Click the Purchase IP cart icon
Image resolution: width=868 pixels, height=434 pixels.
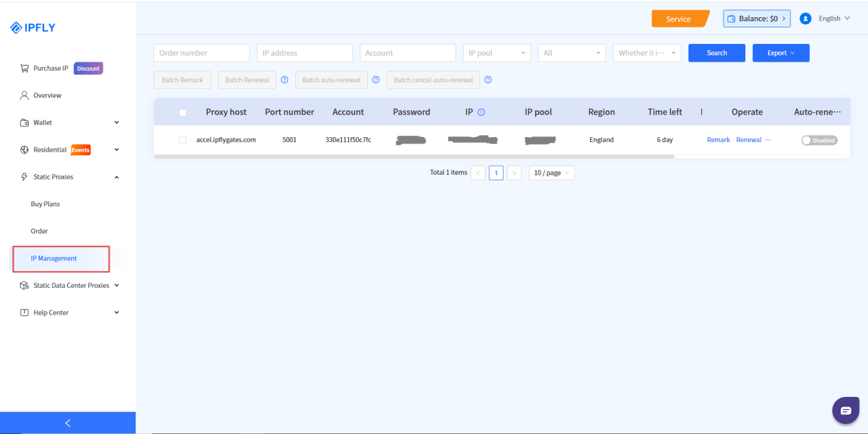pos(24,69)
